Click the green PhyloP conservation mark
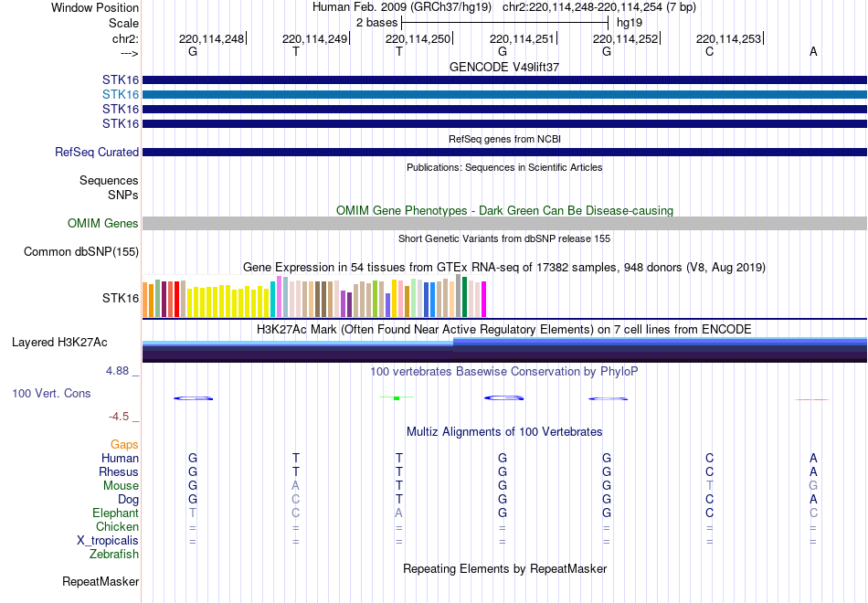This screenshot has width=868, height=603. coord(397,397)
